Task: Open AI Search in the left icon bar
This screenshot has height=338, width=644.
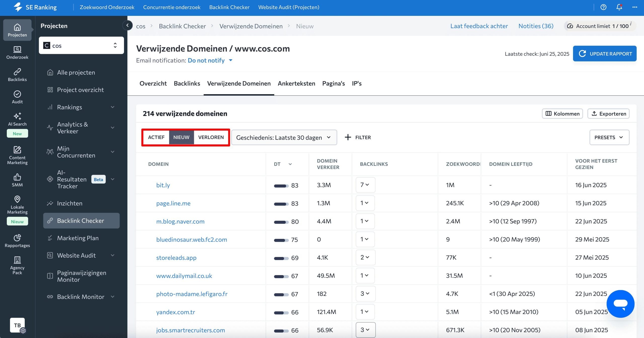Action: [x=17, y=119]
